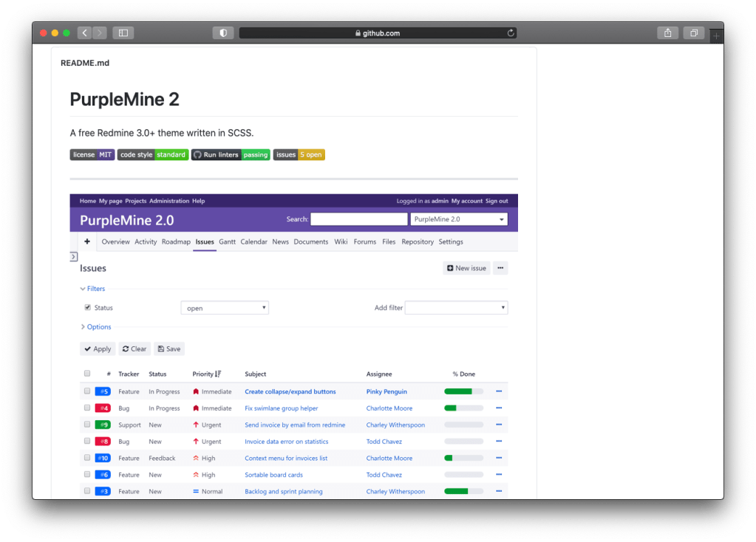756x542 pixels.
Task: Toggle the Status filter checkbox
Action: (x=88, y=307)
